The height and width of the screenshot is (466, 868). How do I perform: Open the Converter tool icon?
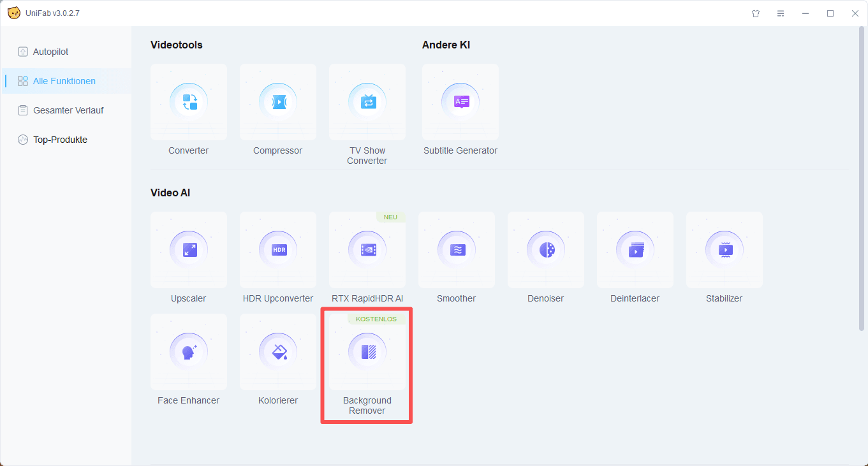[189, 102]
